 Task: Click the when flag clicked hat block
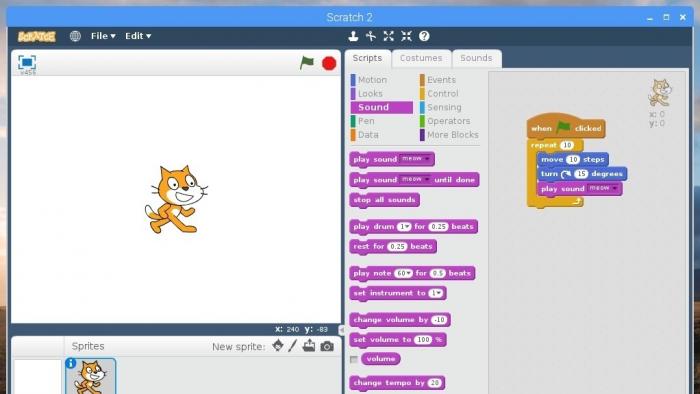pyautogui.click(x=566, y=127)
